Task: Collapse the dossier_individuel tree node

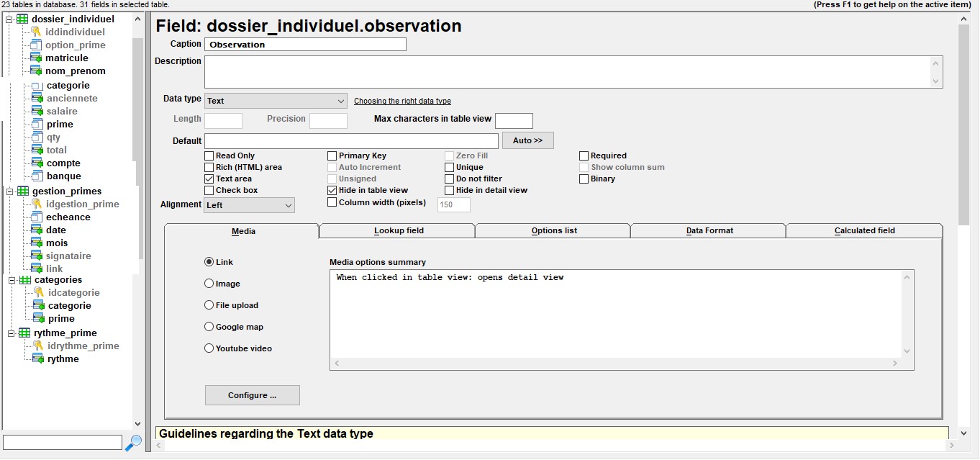Action: click(9, 19)
